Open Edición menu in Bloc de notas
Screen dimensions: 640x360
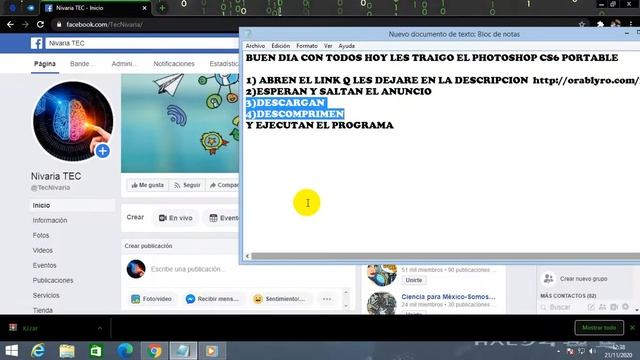coord(280,46)
